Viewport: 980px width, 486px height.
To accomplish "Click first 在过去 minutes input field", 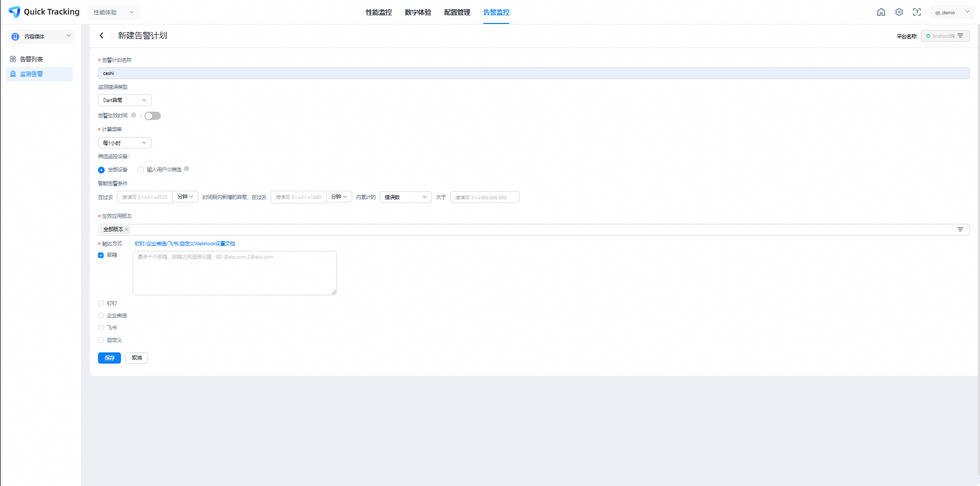I will click(145, 197).
